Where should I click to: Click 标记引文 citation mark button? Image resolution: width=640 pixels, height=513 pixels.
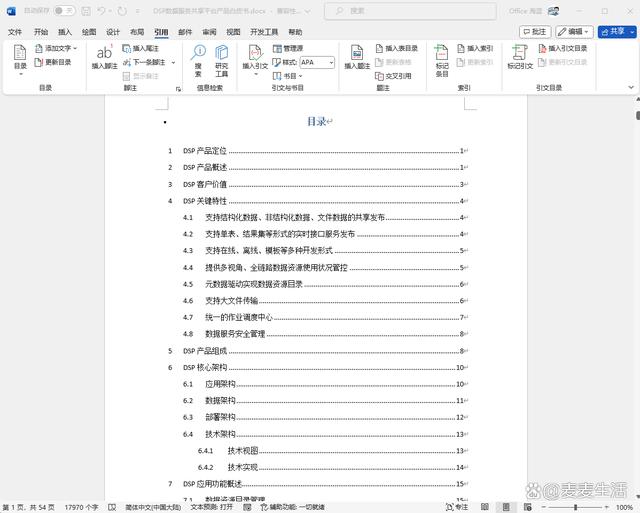520,57
